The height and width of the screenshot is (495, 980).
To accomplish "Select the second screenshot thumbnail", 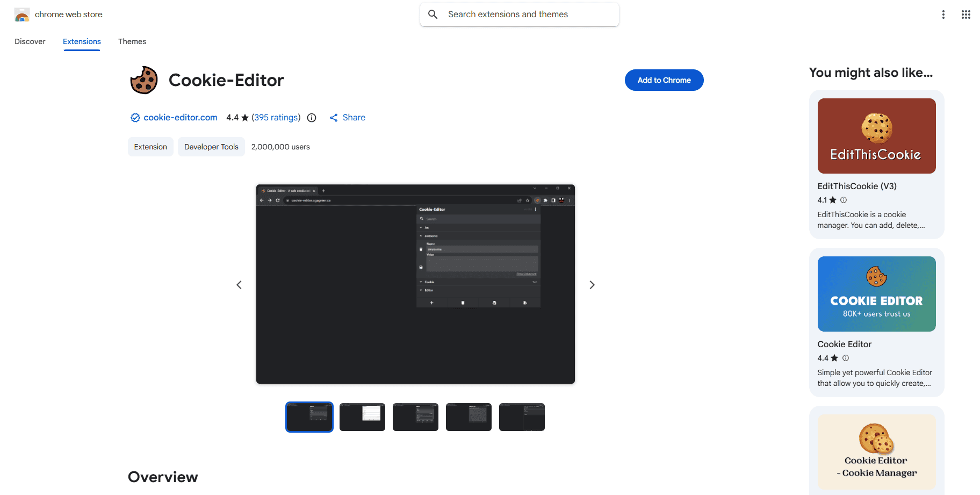I will point(363,417).
